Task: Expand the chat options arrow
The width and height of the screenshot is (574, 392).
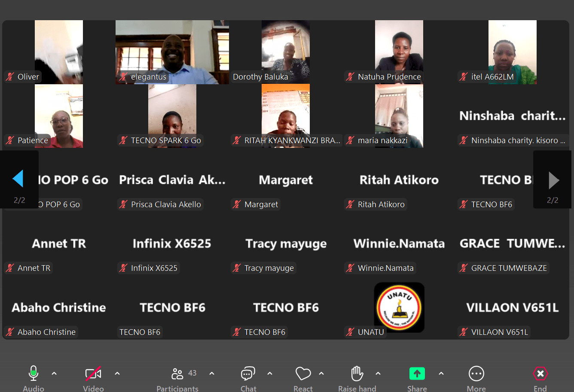Action: 270,374
